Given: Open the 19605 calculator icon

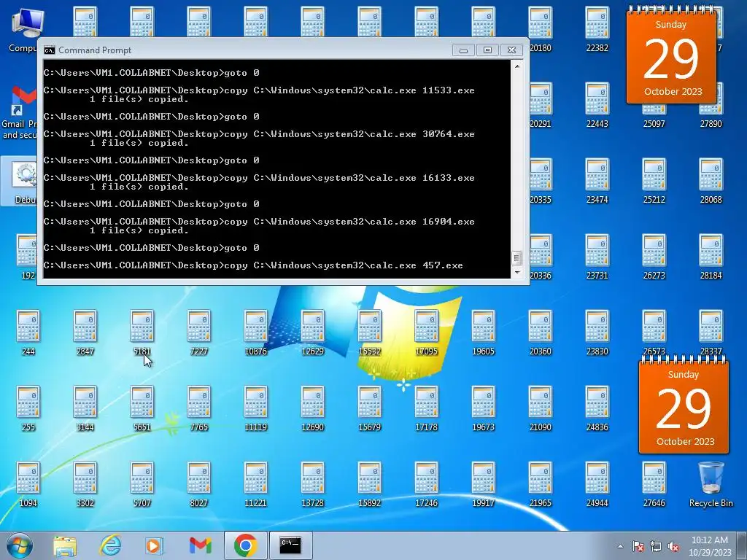Looking at the screenshot, I should pos(483,332).
